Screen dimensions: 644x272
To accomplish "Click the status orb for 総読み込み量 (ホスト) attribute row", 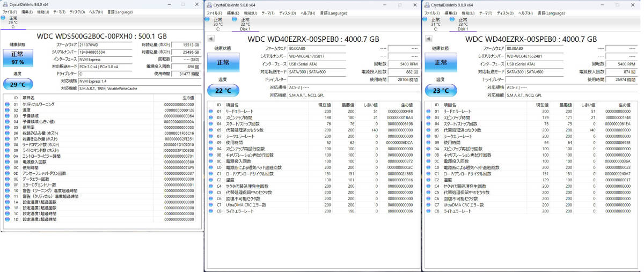I will 7,132.
